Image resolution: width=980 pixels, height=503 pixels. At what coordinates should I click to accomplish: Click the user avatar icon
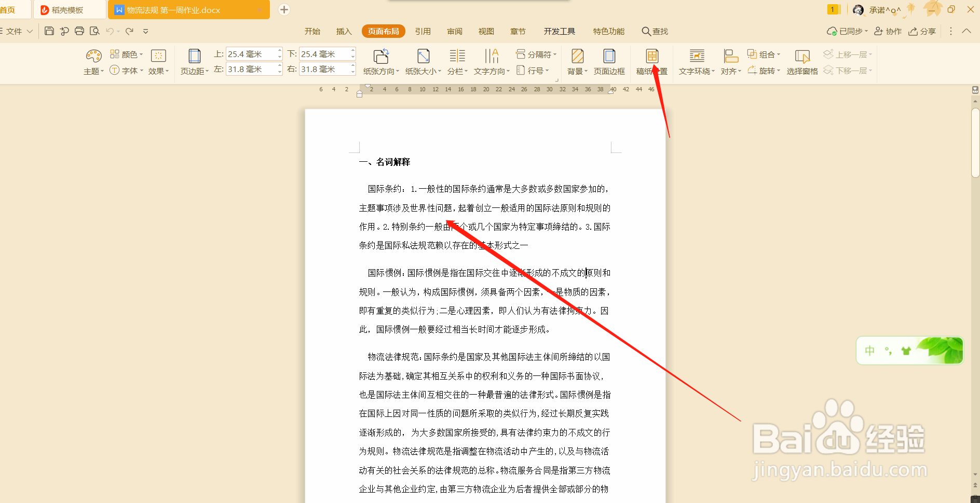[x=858, y=10]
